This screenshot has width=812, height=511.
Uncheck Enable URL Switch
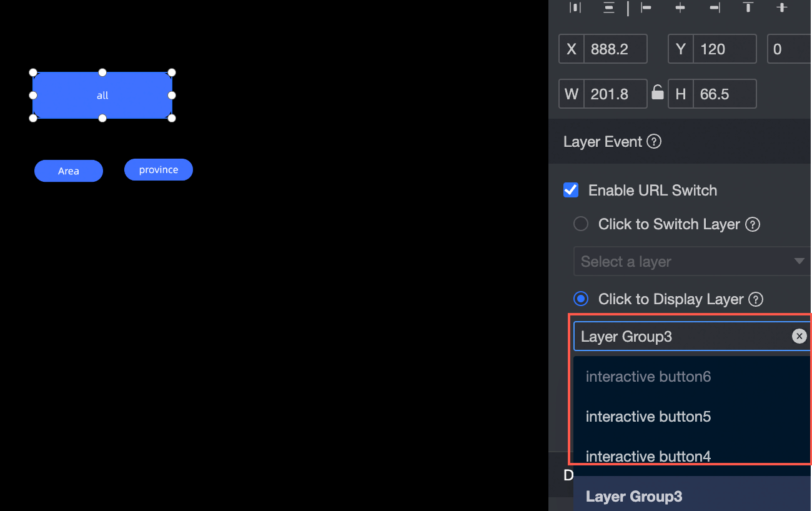coord(571,190)
